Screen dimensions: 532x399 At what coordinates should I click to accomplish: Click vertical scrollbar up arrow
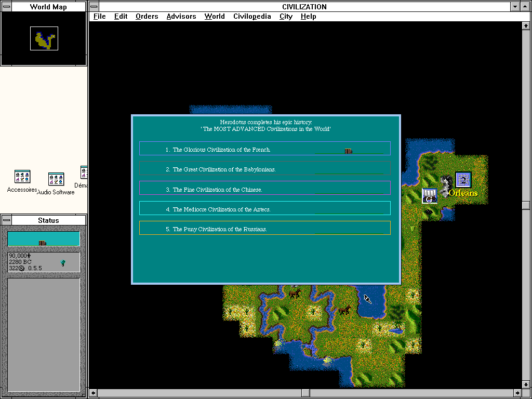[526, 25]
